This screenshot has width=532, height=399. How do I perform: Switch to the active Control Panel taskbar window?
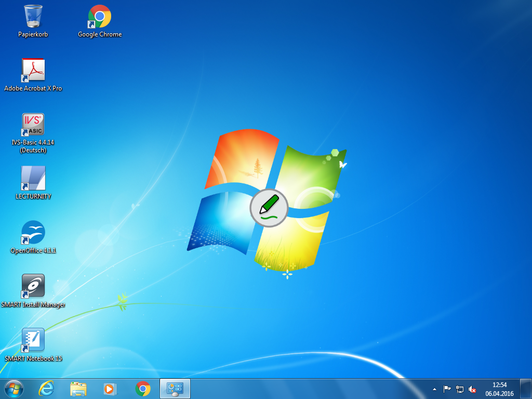175,389
